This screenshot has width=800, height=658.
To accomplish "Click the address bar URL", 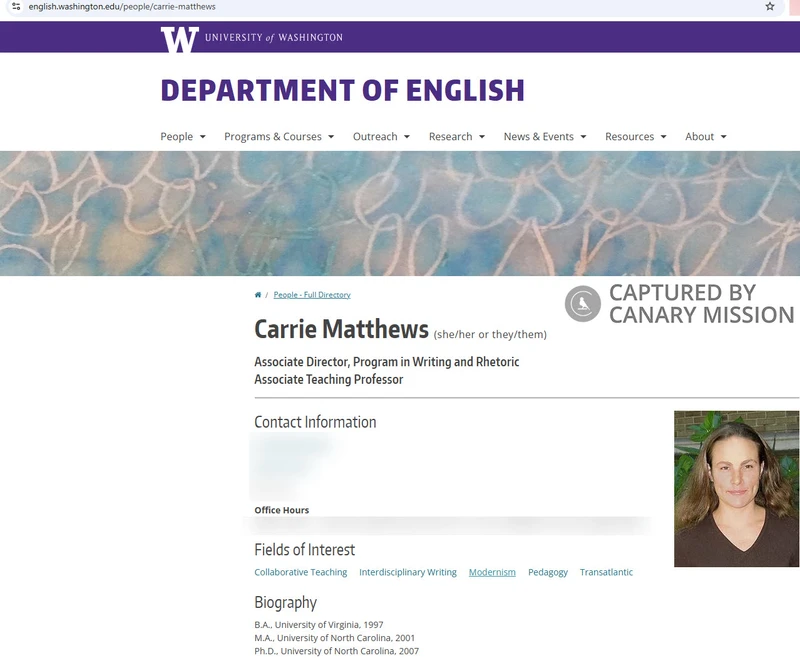I will click(x=122, y=7).
